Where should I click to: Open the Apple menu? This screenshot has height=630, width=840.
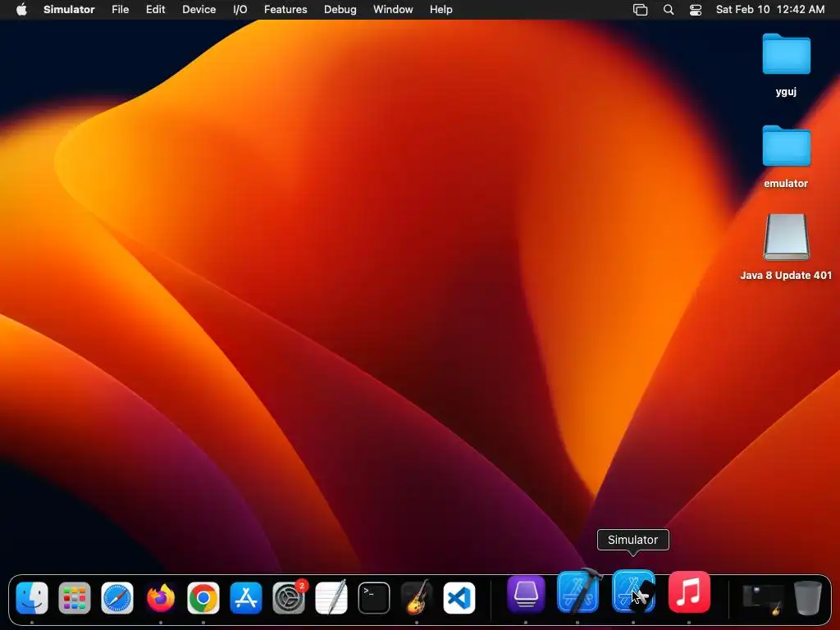21,10
